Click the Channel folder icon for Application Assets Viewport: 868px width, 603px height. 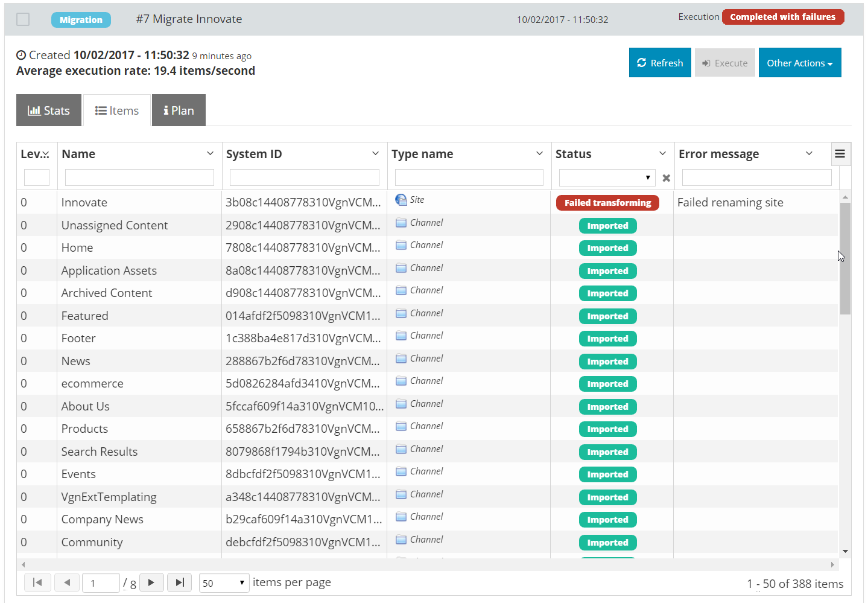[x=401, y=268]
